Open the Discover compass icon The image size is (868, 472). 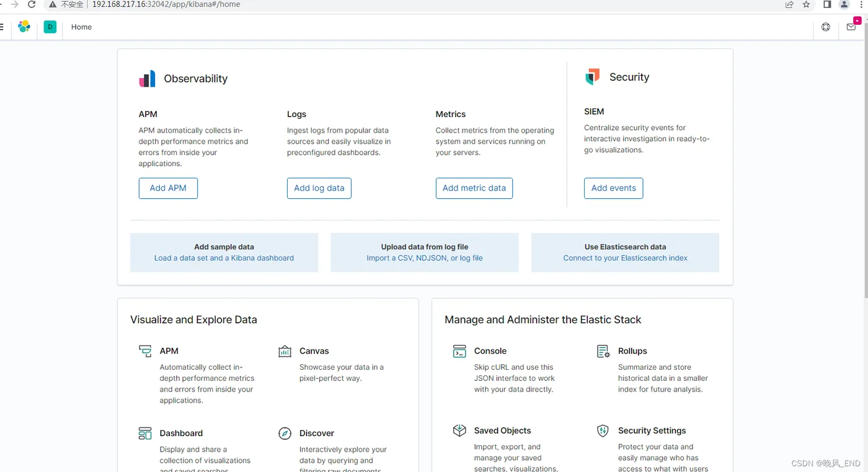[x=285, y=433]
